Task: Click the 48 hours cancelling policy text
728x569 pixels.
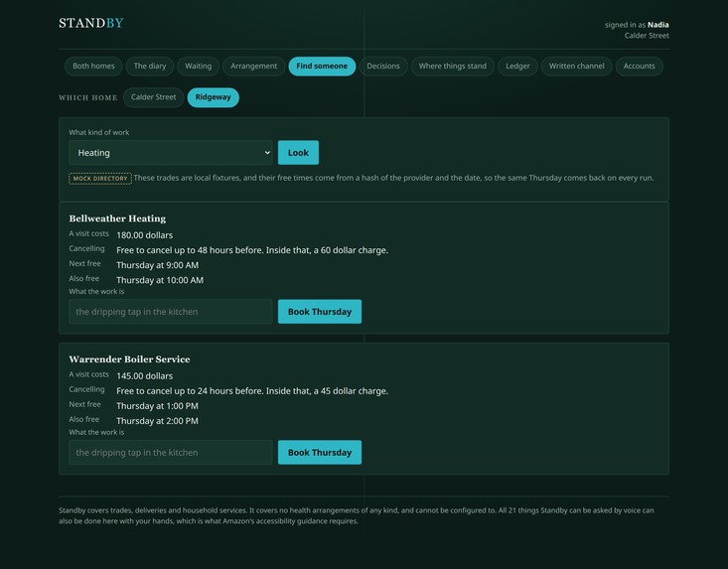Action: 252,250
